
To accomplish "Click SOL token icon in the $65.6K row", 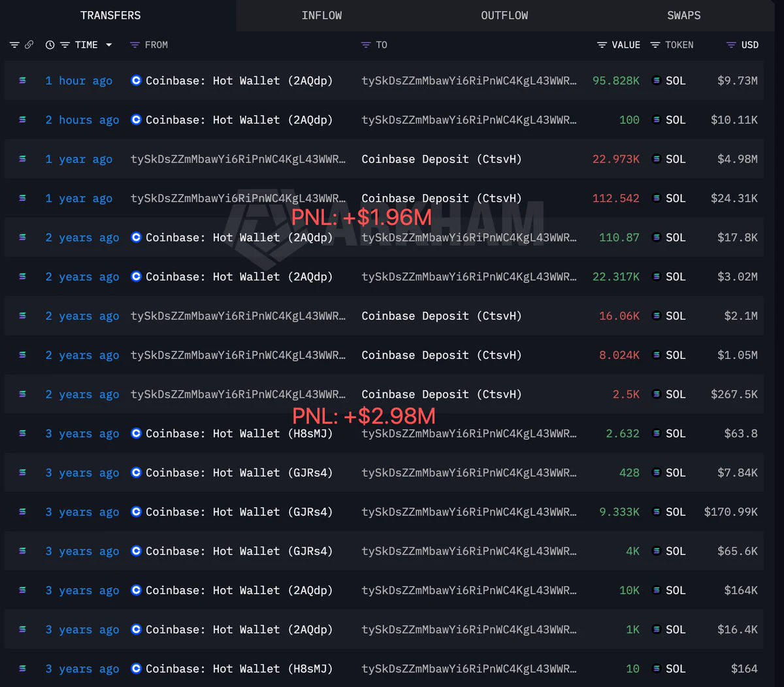I will pyautogui.click(x=656, y=551).
